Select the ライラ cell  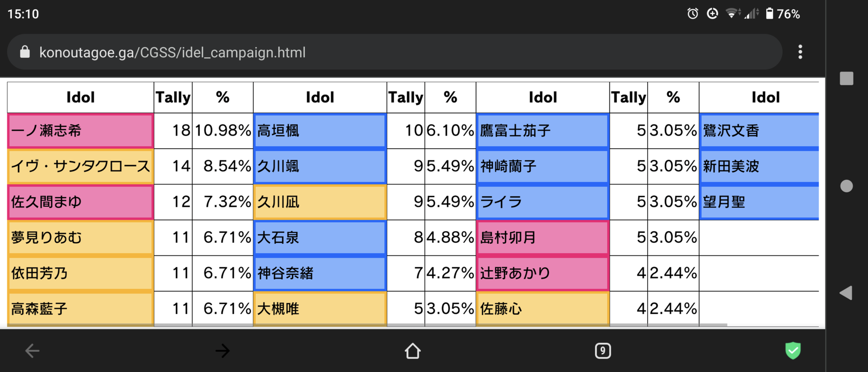coord(543,202)
